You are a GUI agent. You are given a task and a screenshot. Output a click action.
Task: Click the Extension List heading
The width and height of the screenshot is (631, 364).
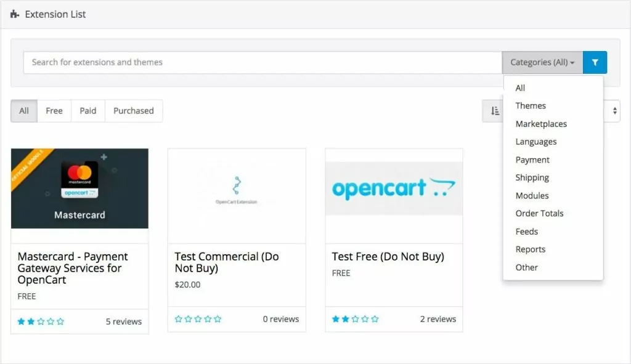pos(55,15)
